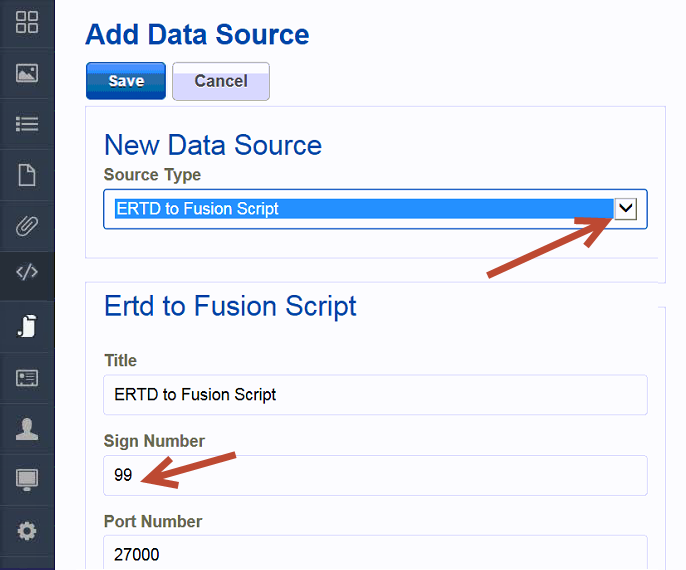
Task: Click the white script scroll icon
Action: pos(27,326)
